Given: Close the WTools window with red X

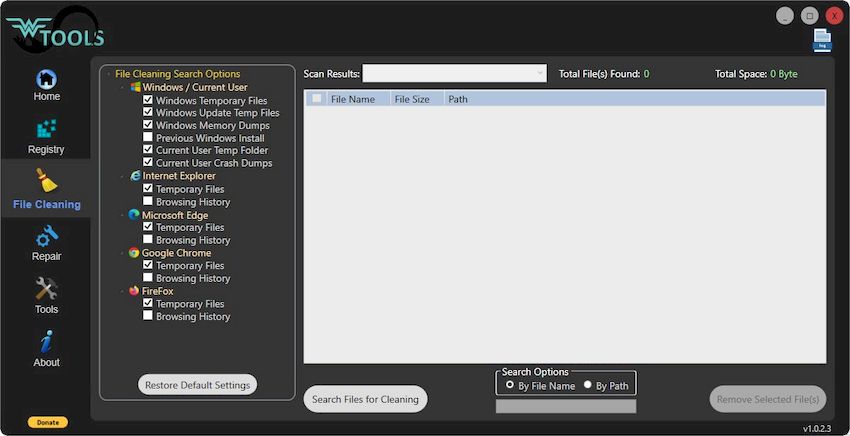Looking at the screenshot, I should coord(834,15).
